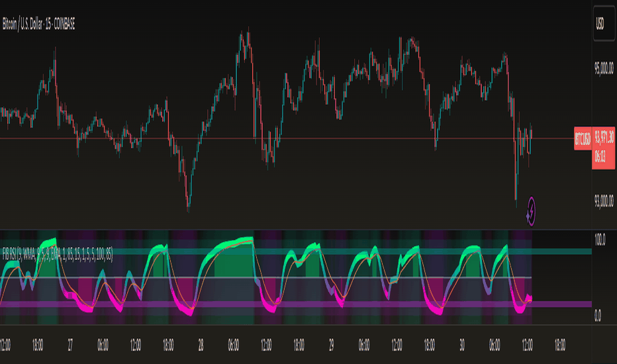This screenshot has width=617, height=364.
Task: Click the 0.0 indicator scale label
Action: pyautogui.click(x=598, y=315)
